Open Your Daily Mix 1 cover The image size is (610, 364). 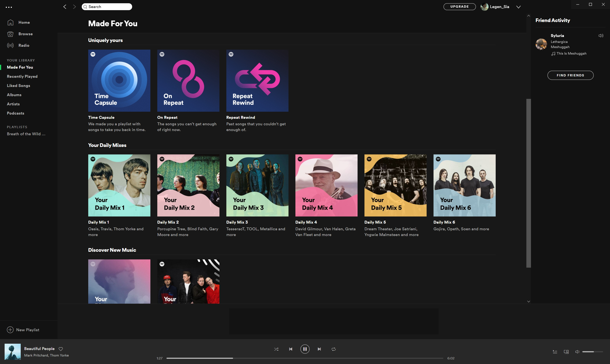pyautogui.click(x=119, y=185)
